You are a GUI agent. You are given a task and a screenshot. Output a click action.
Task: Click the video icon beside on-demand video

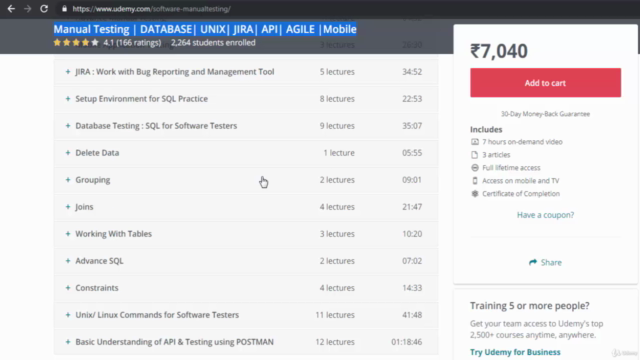point(474,142)
